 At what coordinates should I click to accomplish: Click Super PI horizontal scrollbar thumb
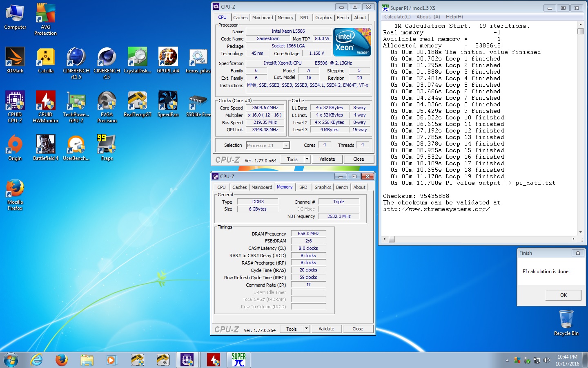[x=392, y=239]
